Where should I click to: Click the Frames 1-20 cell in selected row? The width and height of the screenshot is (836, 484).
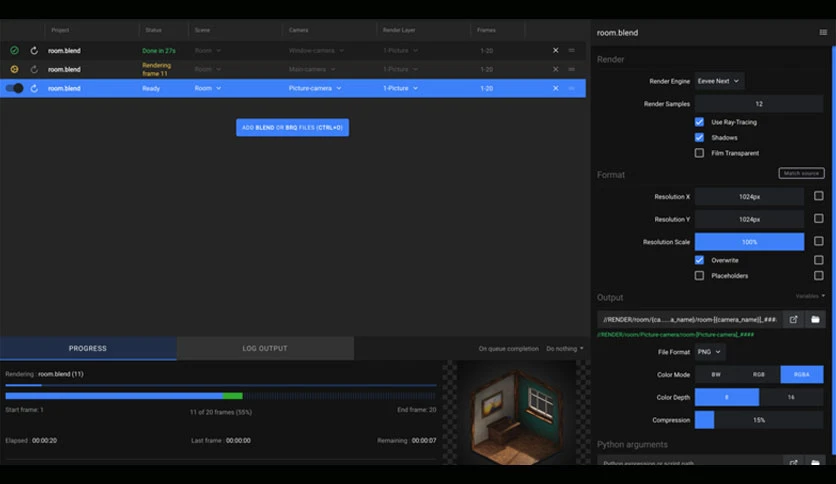click(486, 88)
